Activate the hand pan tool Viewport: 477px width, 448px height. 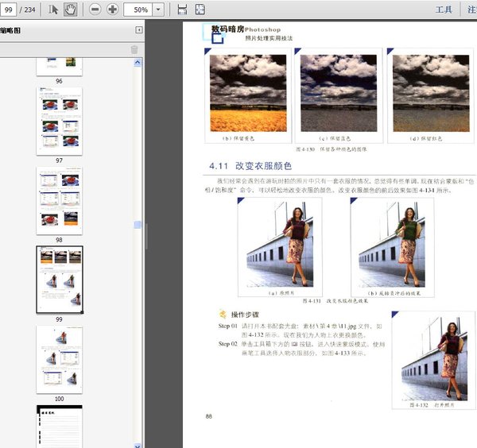(x=70, y=10)
